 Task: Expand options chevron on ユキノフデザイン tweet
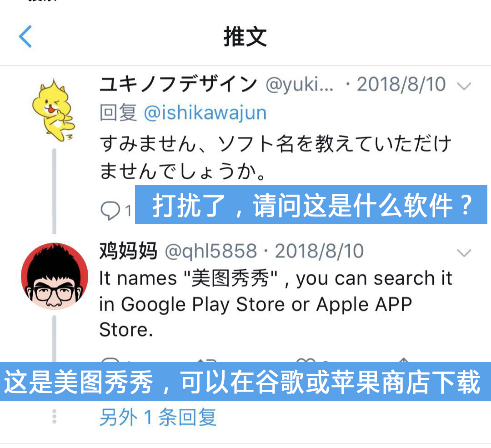464,86
